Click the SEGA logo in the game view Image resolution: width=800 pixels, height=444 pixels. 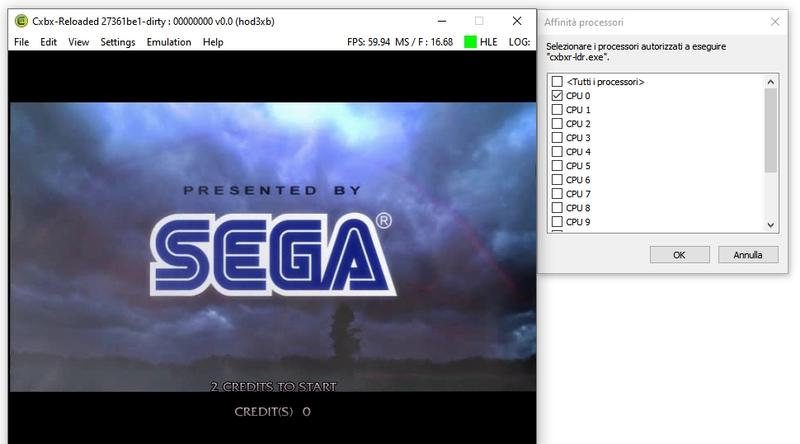tap(271, 254)
